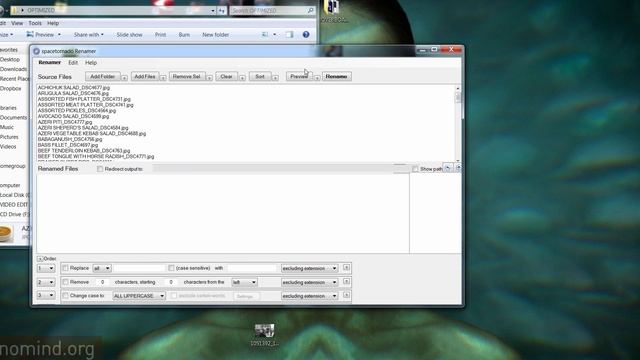
Task: Click the Clear button
Action: (x=227, y=76)
